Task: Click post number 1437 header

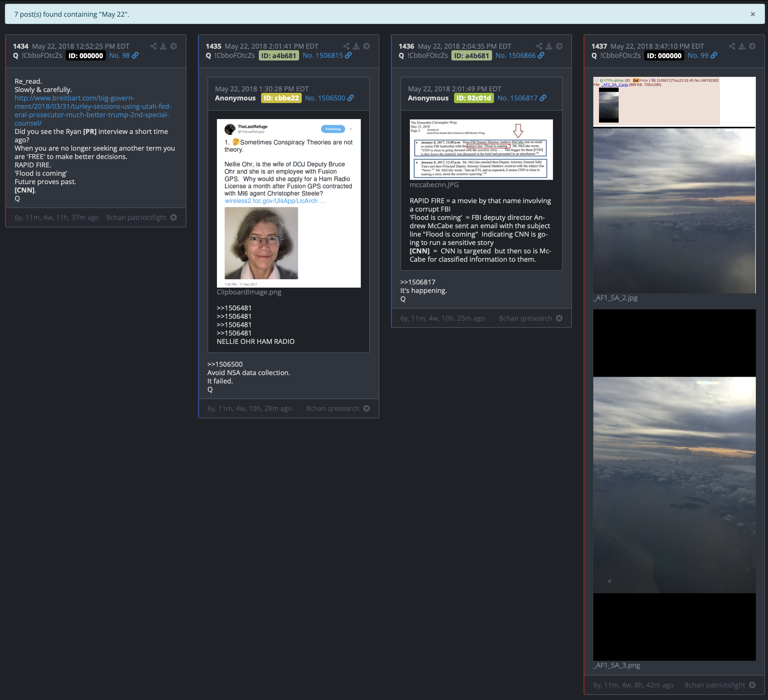Action: [x=599, y=46]
